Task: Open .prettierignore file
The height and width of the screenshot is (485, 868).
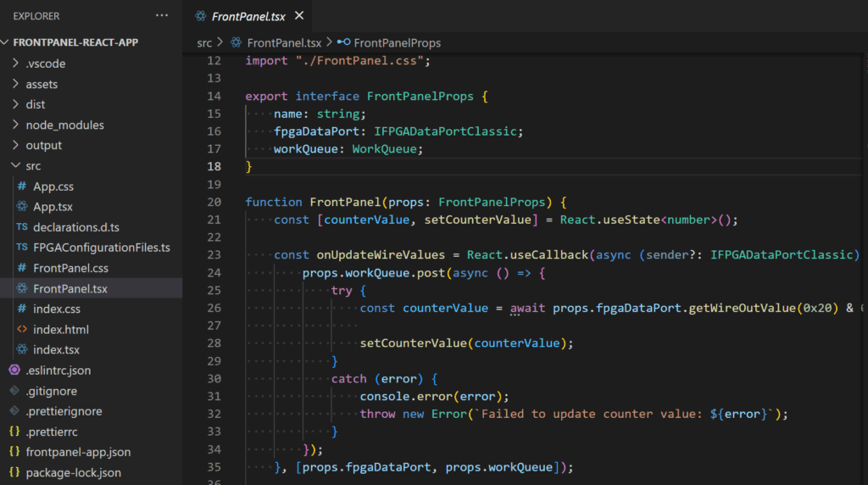Action: (64, 411)
